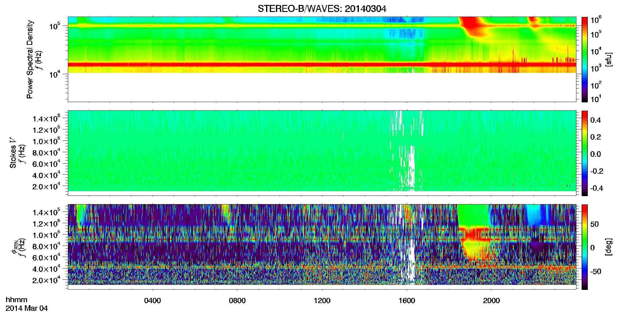Click the 2000 time tick label

[x=491, y=300]
